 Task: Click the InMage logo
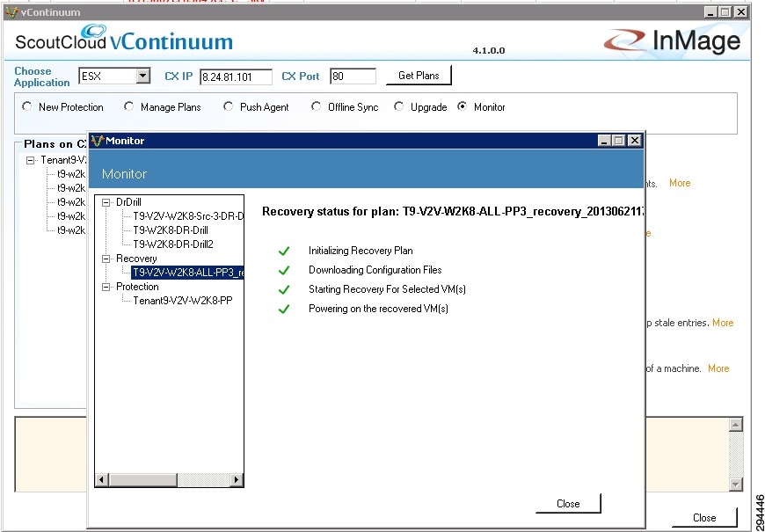[x=673, y=41]
